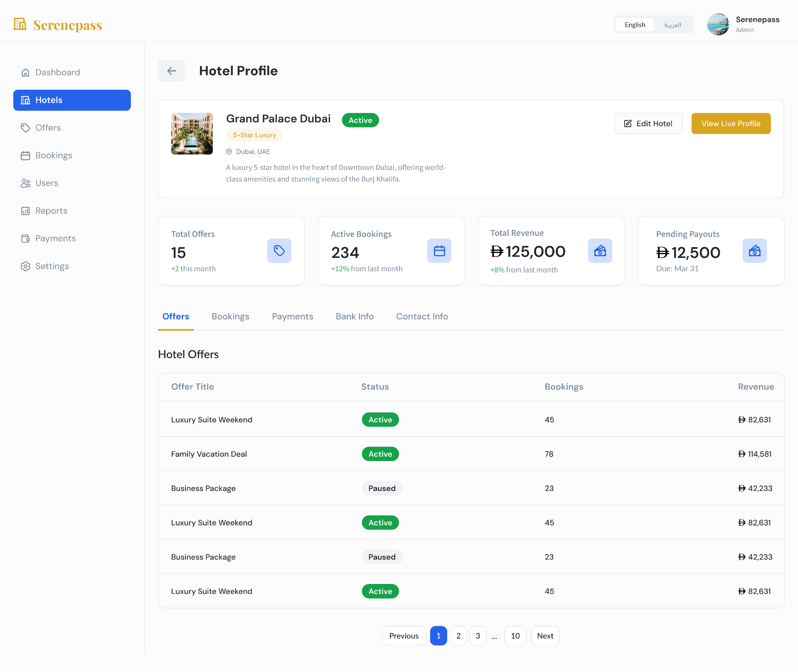Open the admin profile avatar

718,25
